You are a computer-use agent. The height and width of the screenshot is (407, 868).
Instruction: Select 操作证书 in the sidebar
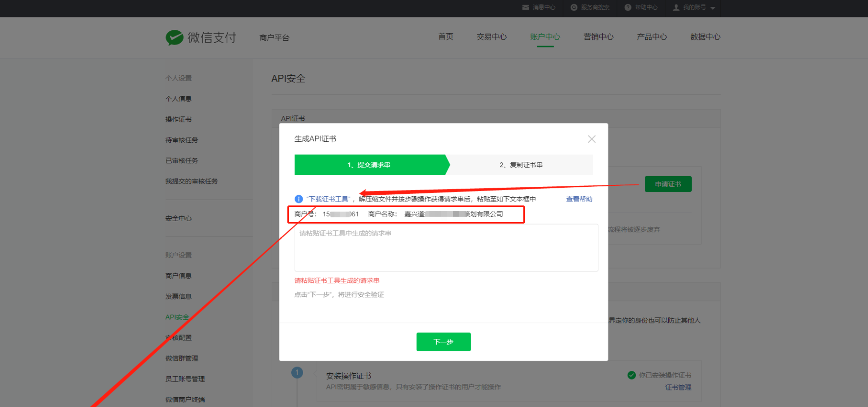pyautogui.click(x=179, y=119)
